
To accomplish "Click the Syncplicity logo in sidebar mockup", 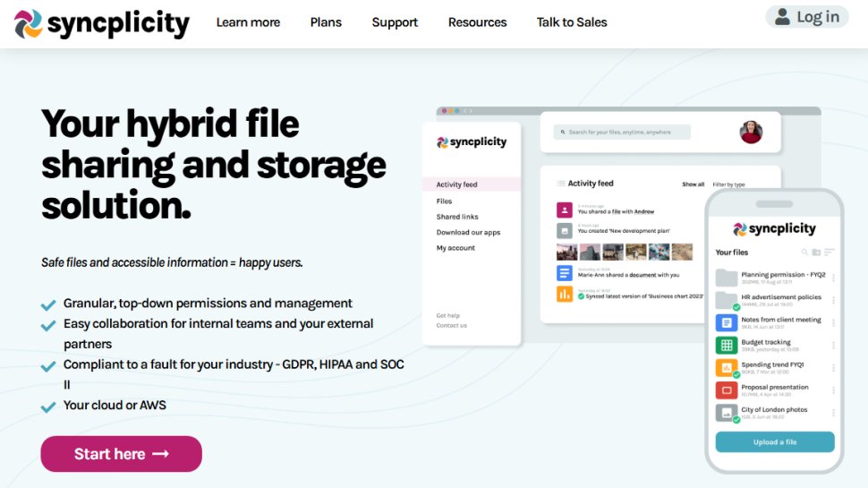I will point(472,141).
